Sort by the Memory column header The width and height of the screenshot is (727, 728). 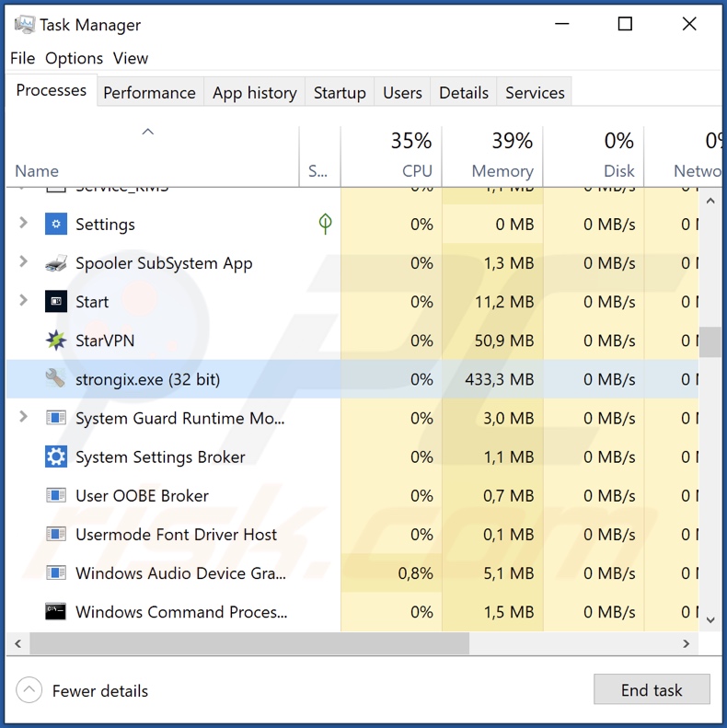click(x=492, y=156)
